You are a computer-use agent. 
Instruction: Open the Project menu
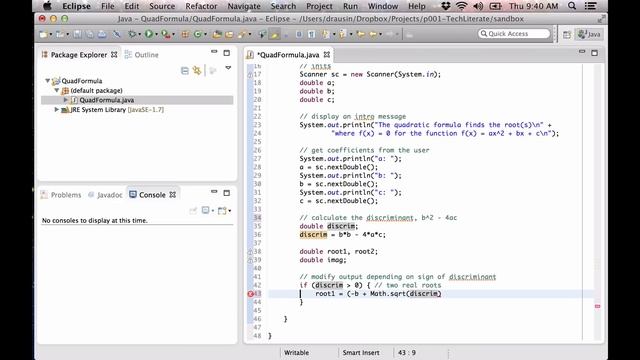[319, 6]
